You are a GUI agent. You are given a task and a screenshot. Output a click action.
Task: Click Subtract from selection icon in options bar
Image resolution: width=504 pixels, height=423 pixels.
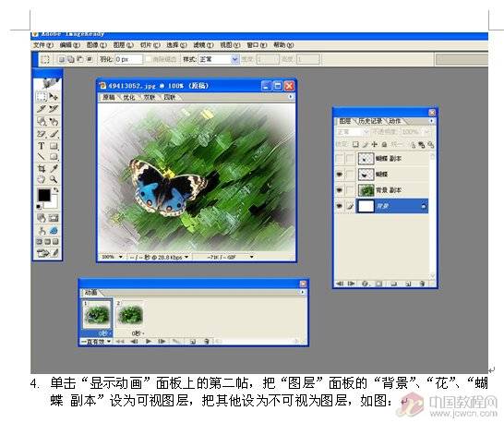click(x=80, y=59)
